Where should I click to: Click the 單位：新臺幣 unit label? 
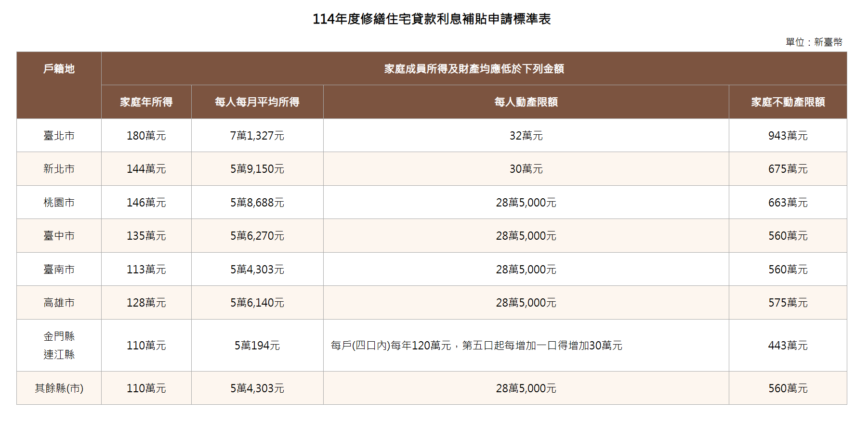[x=814, y=42]
